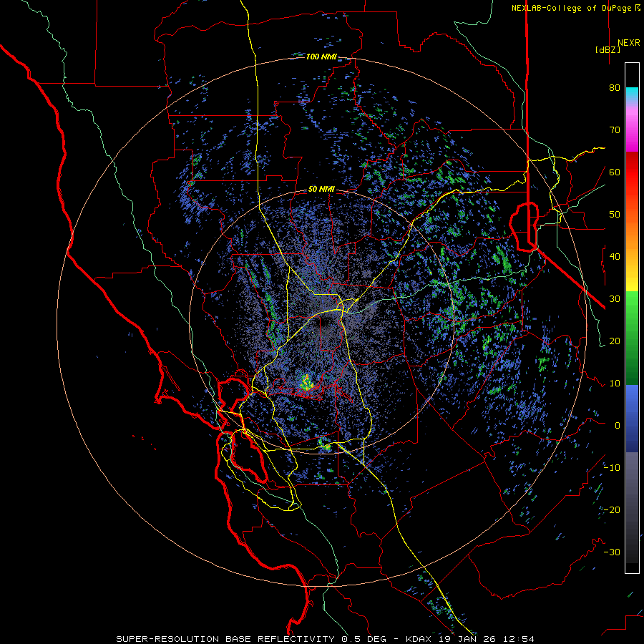Click the 50 NMI range ring label
This screenshot has height=644, width=644.
coord(321,190)
